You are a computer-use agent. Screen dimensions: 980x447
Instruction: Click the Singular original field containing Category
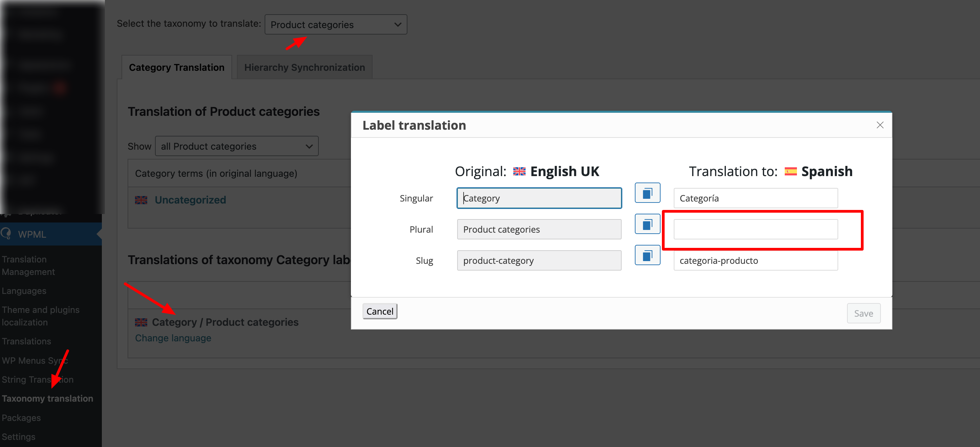[x=539, y=198]
